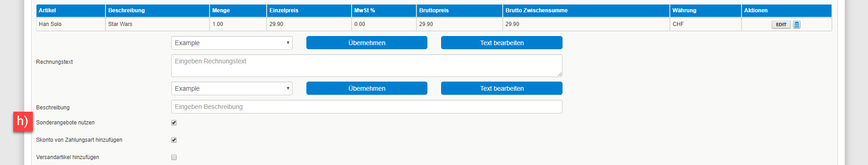Open the Example dropdown above Rechnungstext
Screen dimensions: 868x165
click(232, 43)
